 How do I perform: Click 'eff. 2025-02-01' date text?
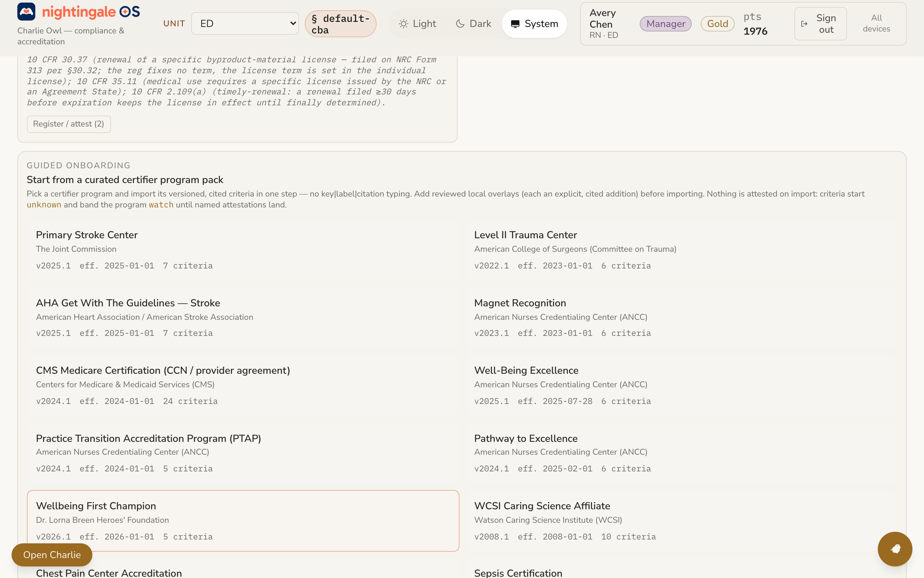click(x=555, y=469)
